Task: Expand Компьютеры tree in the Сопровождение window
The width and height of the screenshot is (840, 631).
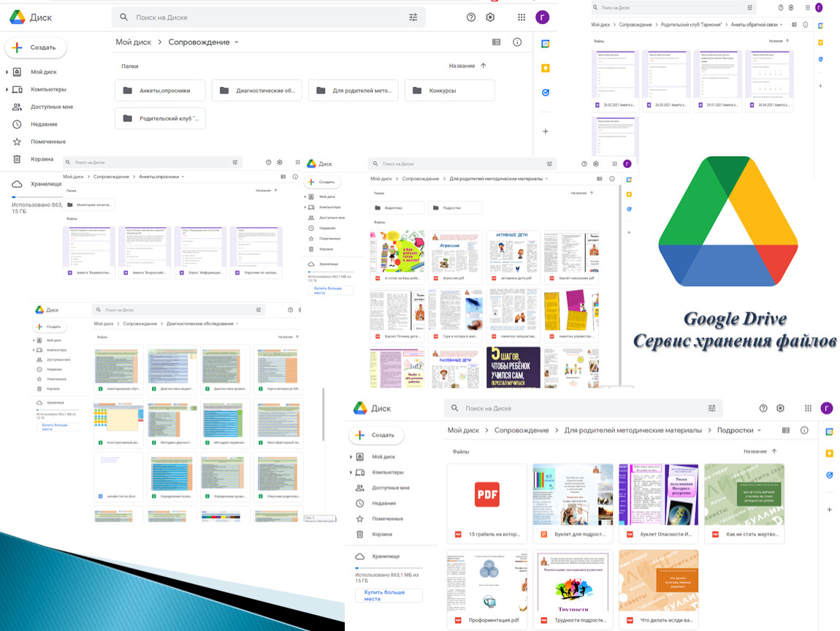Action: point(7,89)
